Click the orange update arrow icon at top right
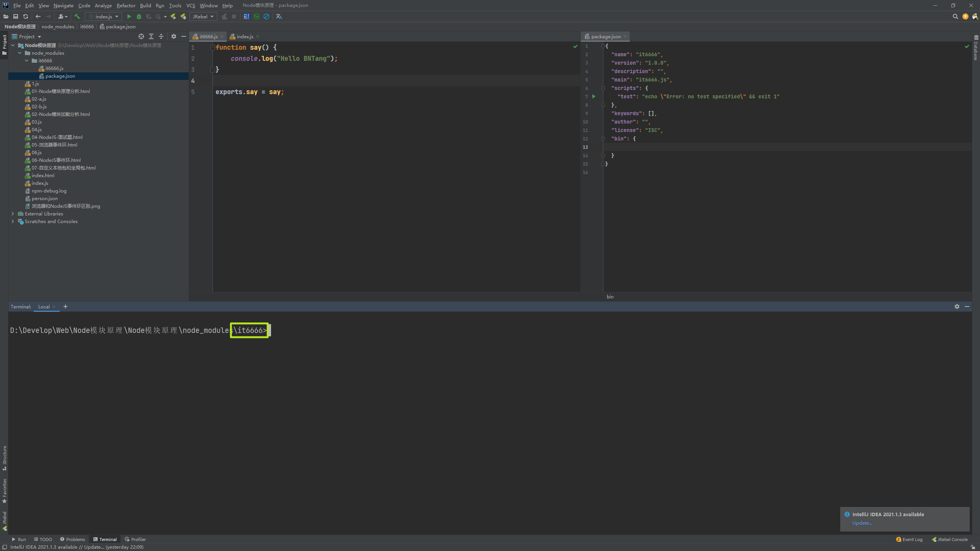This screenshot has width=980, height=551. [965, 16]
